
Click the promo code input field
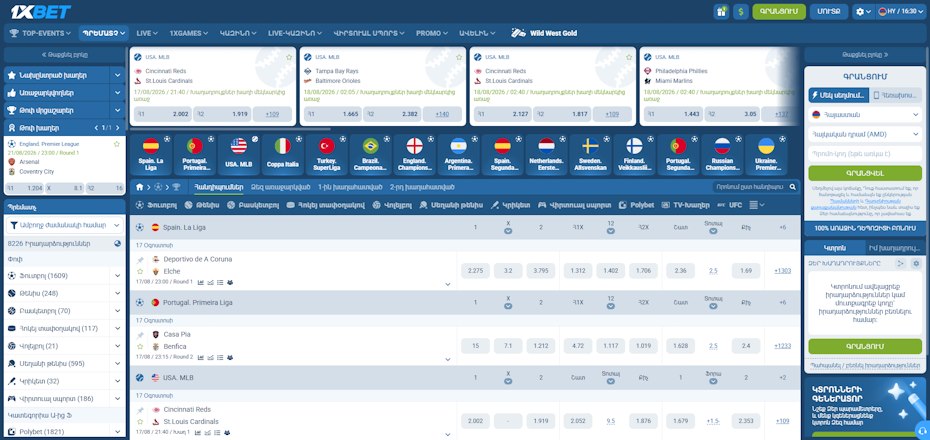(x=865, y=154)
